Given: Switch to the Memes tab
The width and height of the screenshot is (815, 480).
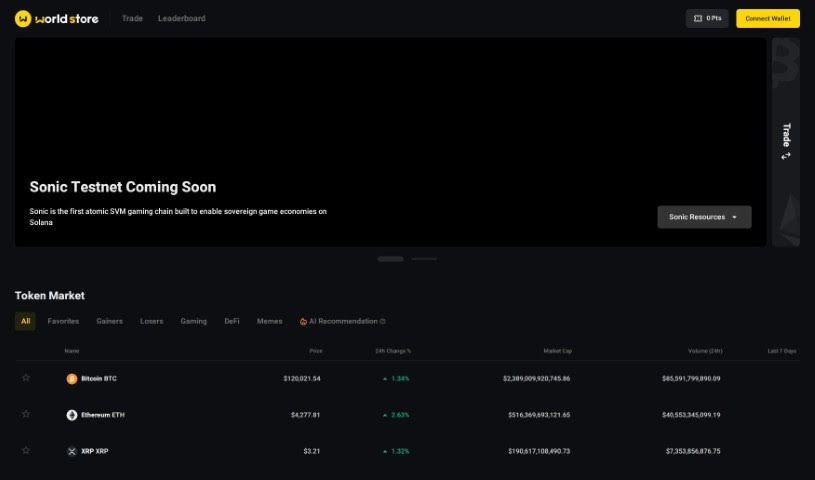Looking at the screenshot, I should click(270, 321).
